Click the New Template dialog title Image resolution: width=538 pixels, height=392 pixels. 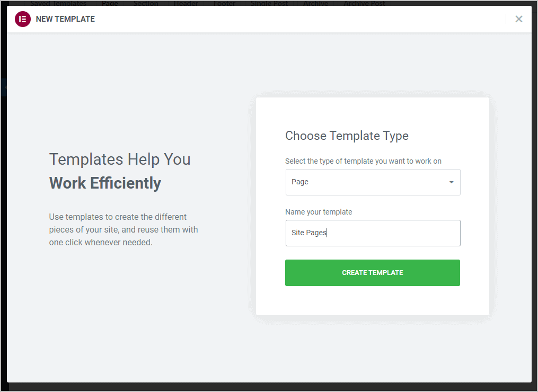click(x=65, y=19)
